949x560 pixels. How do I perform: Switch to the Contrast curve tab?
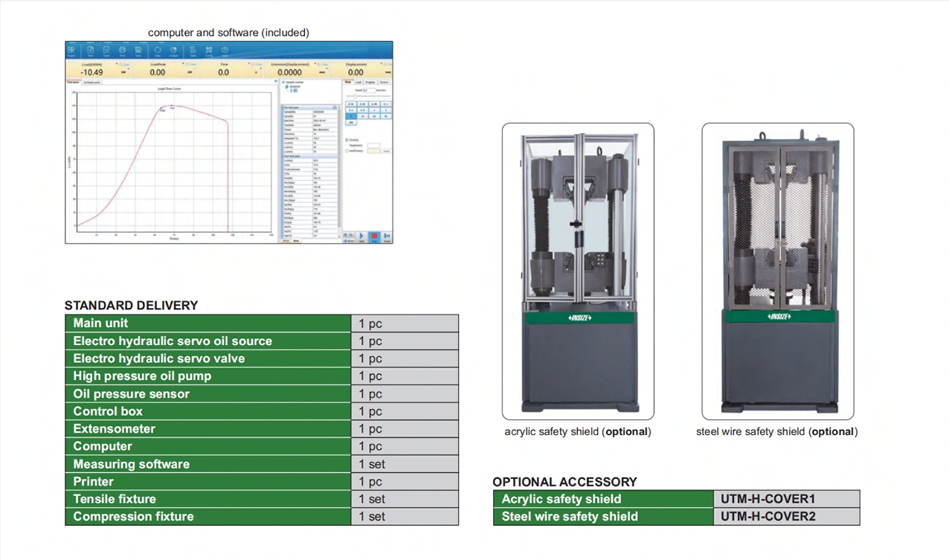click(91, 83)
